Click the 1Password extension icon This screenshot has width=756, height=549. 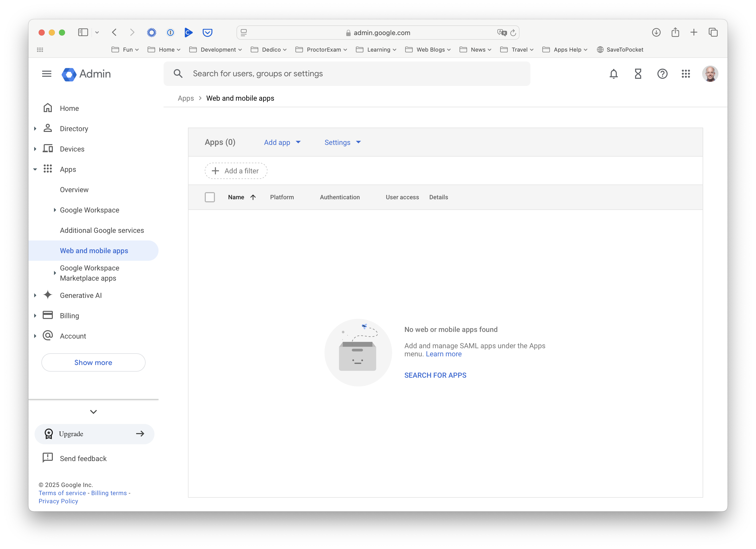pos(170,32)
